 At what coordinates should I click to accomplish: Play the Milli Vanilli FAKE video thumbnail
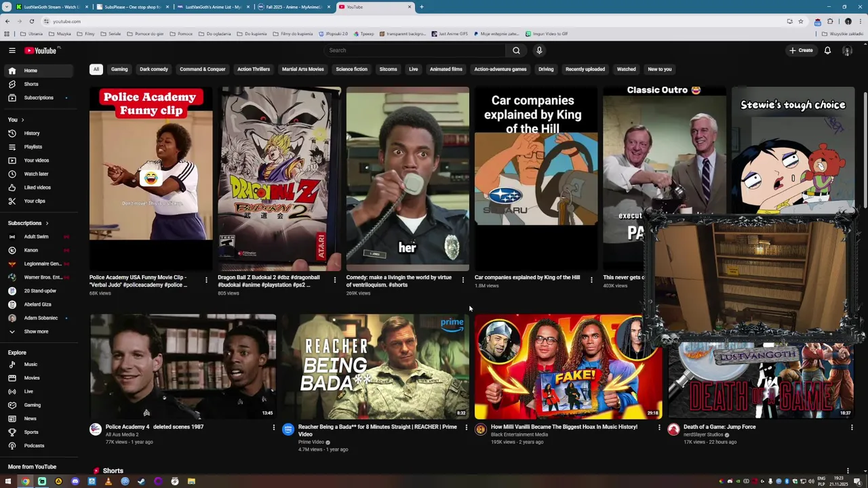(568, 366)
